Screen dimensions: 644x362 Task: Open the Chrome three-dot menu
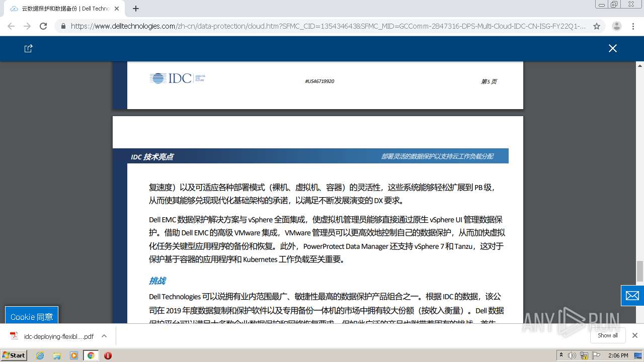coord(633,26)
